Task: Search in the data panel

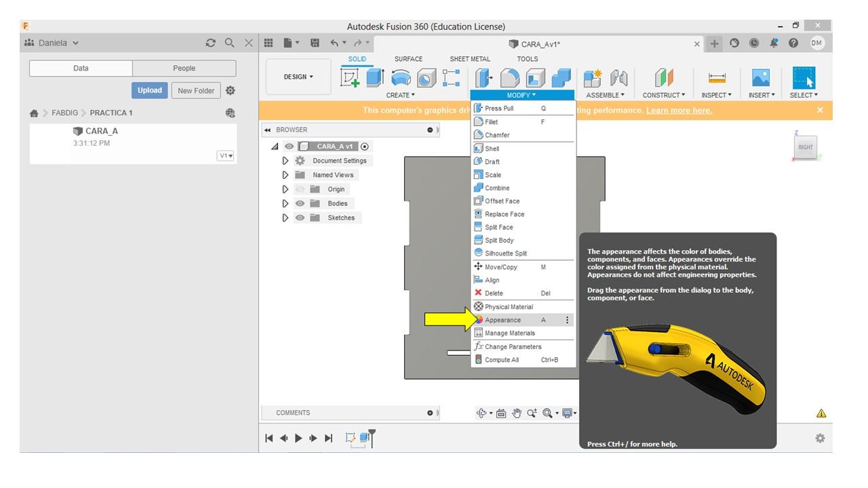Action: coord(230,43)
